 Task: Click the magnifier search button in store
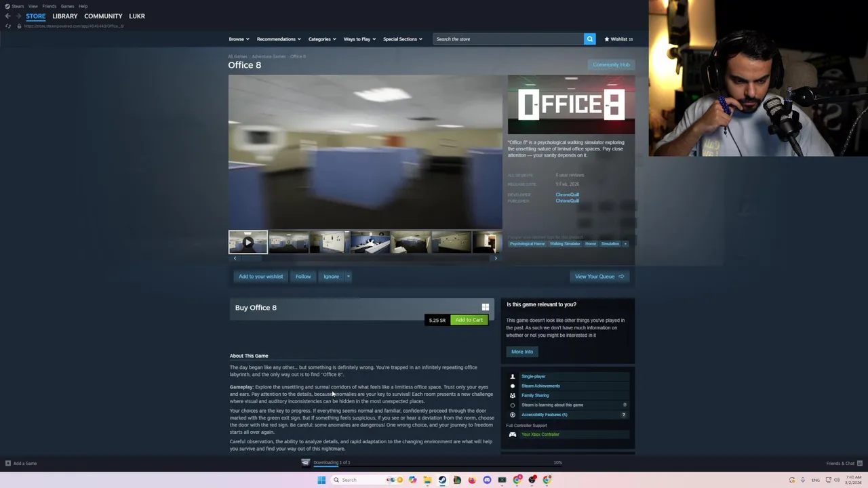coord(590,39)
